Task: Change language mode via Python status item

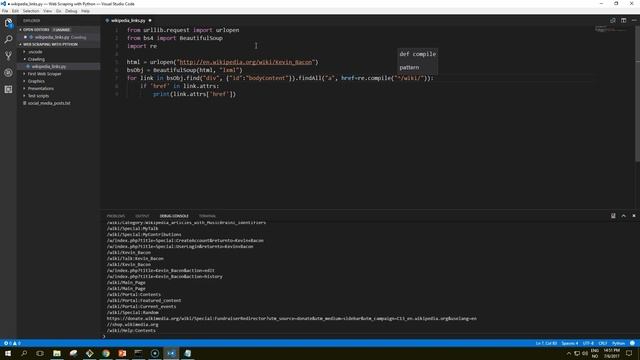Action: [x=618, y=343]
